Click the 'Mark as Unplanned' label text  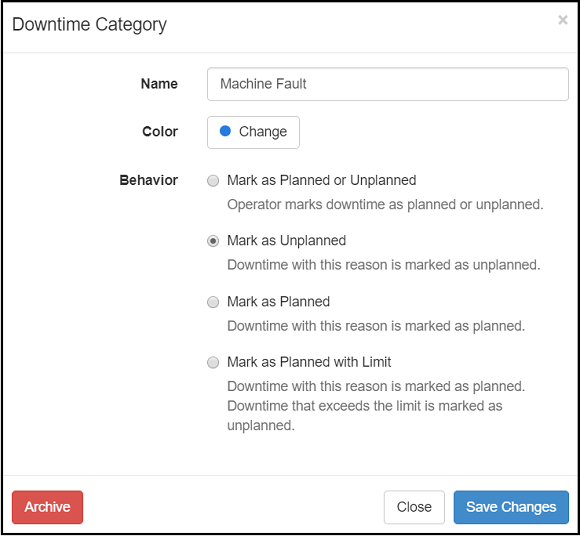pyautogui.click(x=286, y=240)
